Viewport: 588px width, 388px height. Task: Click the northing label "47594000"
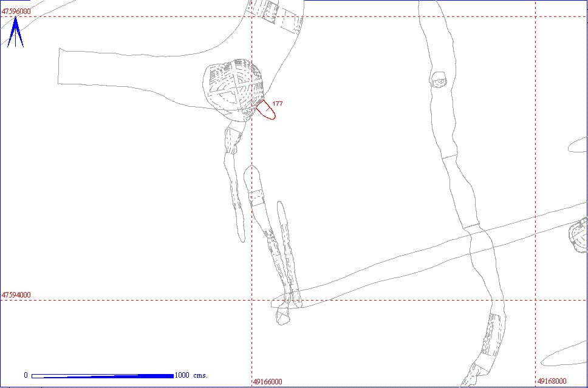pos(16,295)
